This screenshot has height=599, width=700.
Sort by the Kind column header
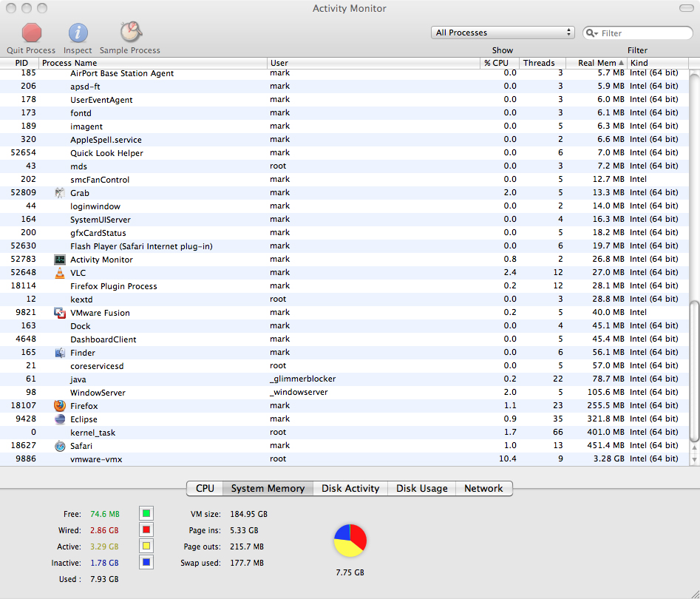(658, 63)
